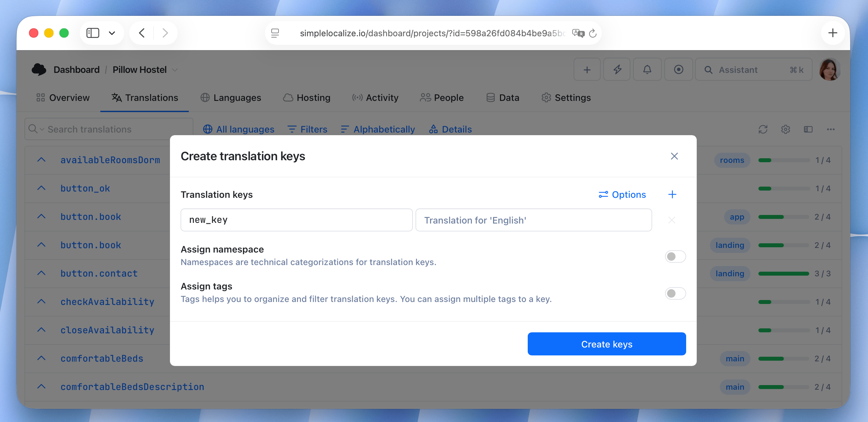Screen dimensions: 868x422
Task: Collapse the comfortableBedsDescription row
Action: pos(41,387)
